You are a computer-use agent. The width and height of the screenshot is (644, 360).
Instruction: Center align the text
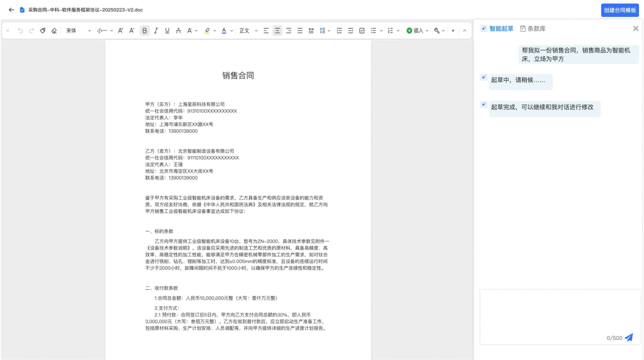pyautogui.click(x=277, y=31)
